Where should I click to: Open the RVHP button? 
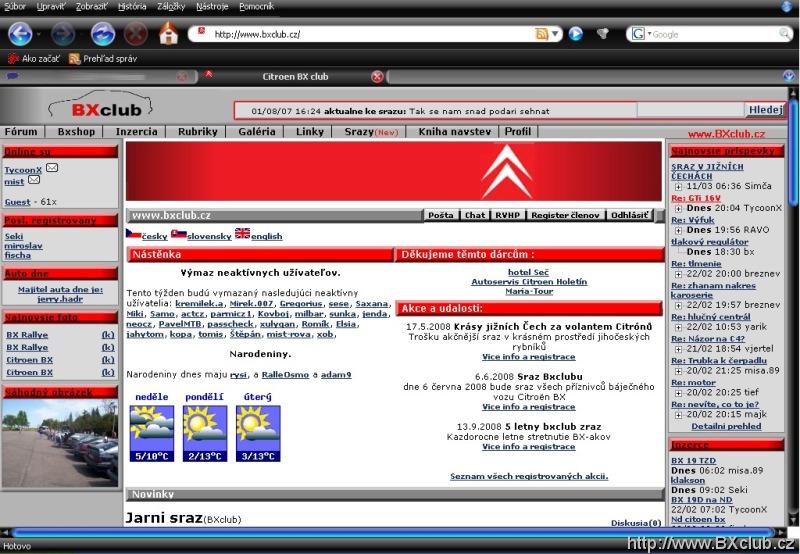[x=508, y=215]
